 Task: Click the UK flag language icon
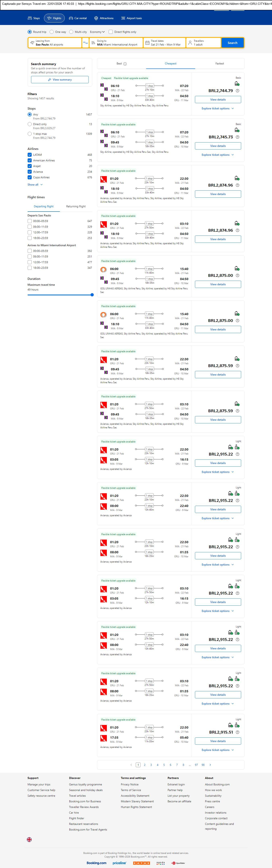point(29,839)
